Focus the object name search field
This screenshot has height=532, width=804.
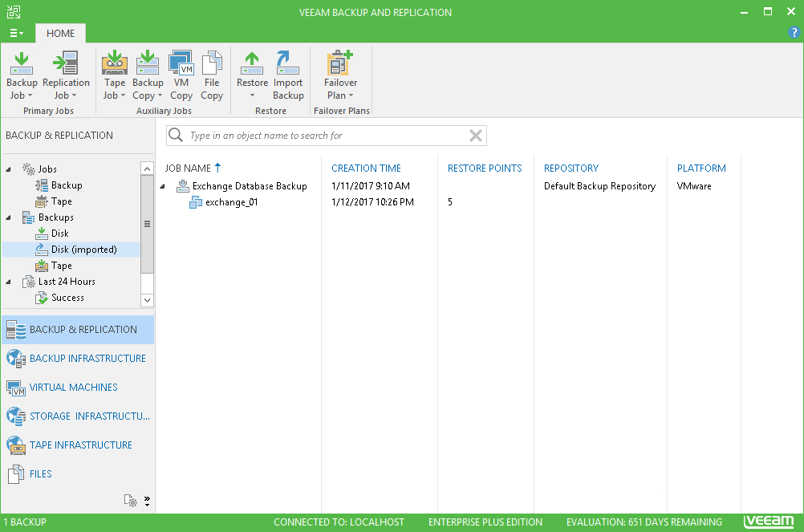tap(326, 136)
